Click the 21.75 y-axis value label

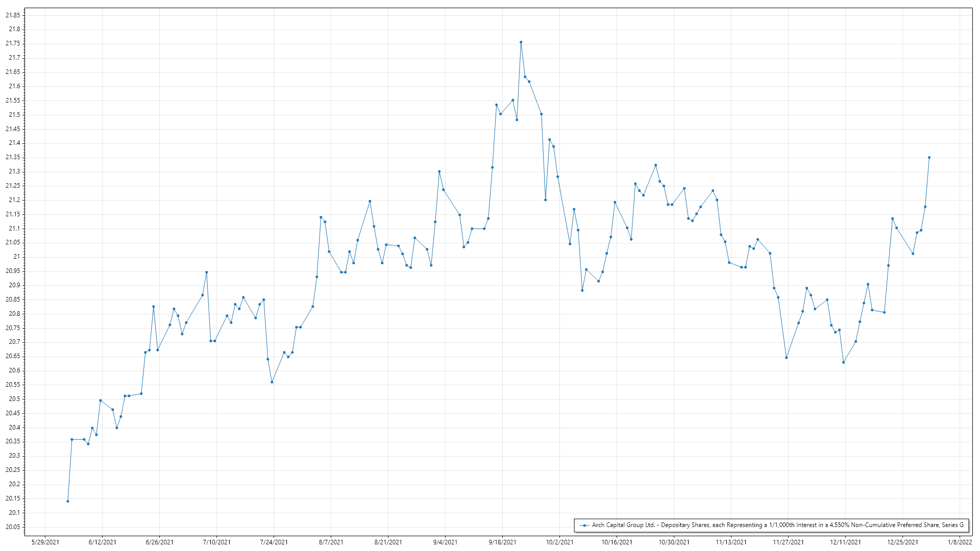(x=13, y=43)
